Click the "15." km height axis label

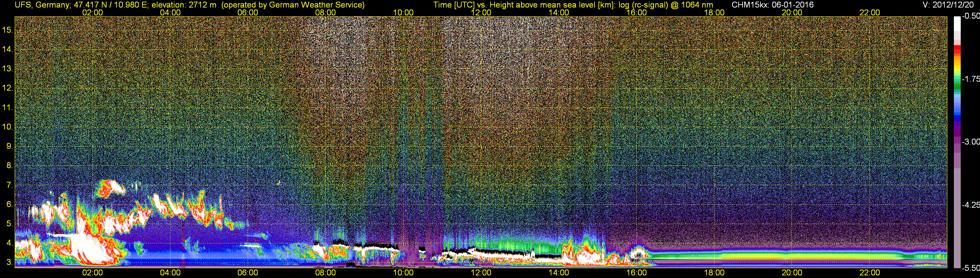(x=8, y=30)
